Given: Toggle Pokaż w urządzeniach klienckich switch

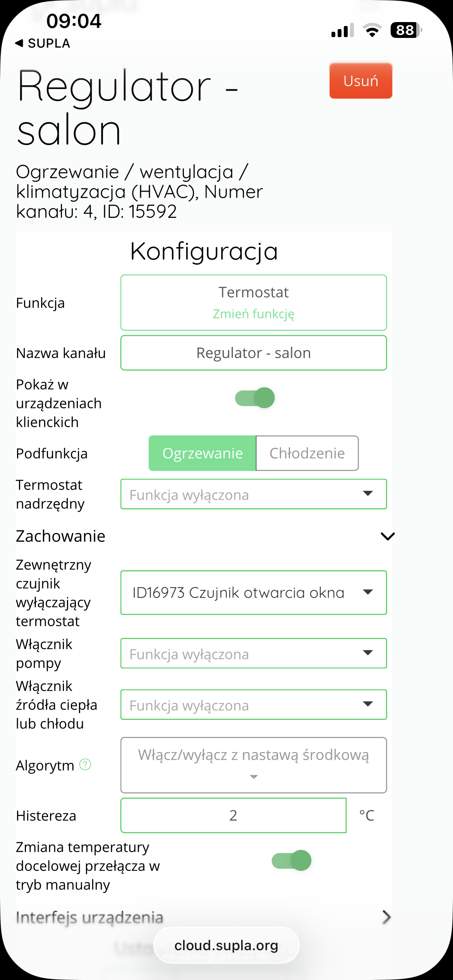Looking at the screenshot, I should 255,398.
